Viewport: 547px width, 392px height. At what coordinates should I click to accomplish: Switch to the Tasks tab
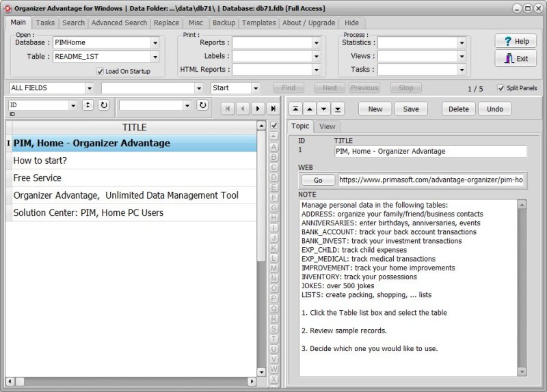[45, 23]
